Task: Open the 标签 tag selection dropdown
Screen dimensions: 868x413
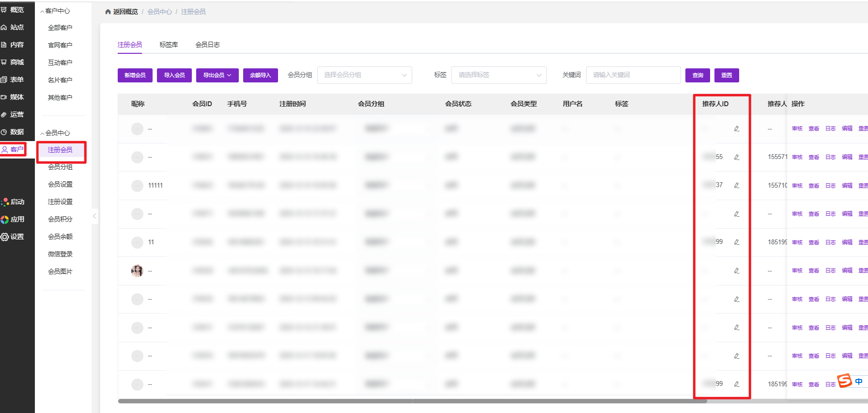Action: coord(499,75)
